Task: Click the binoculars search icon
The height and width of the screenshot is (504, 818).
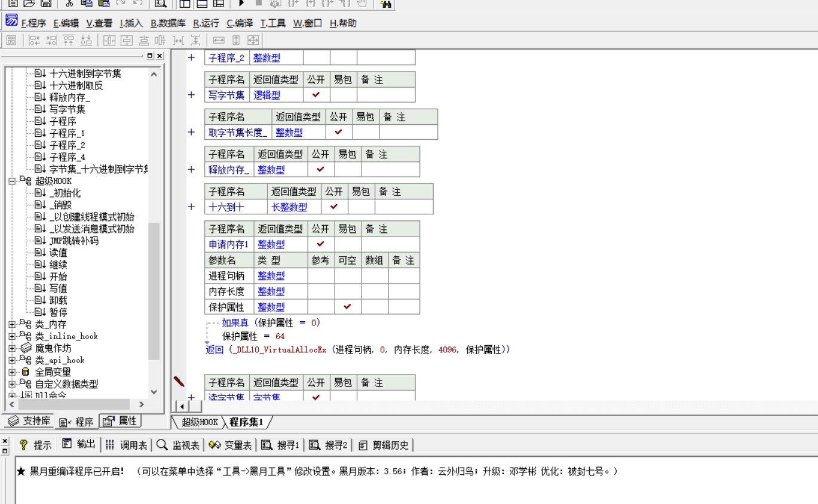Action: click(385, 4)
